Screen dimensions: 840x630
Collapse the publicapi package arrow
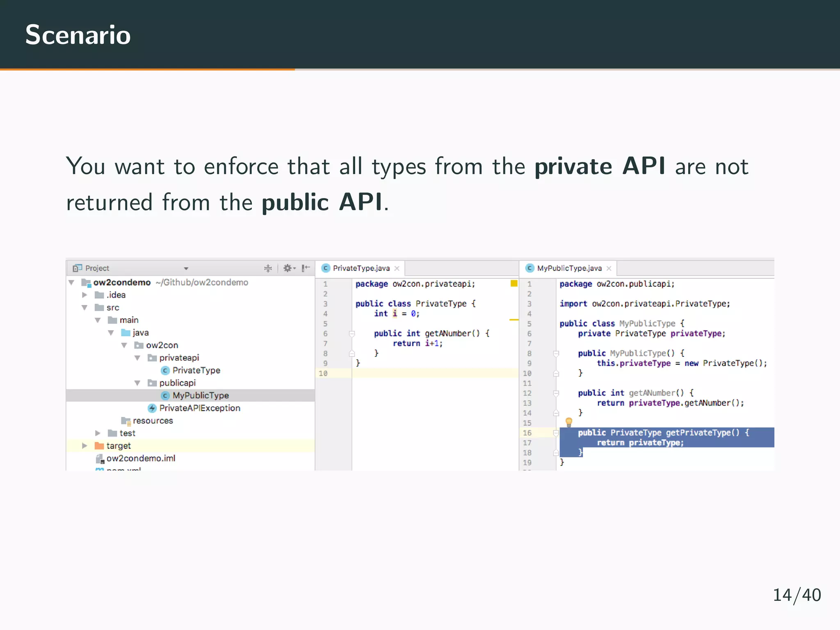point(137,383)
